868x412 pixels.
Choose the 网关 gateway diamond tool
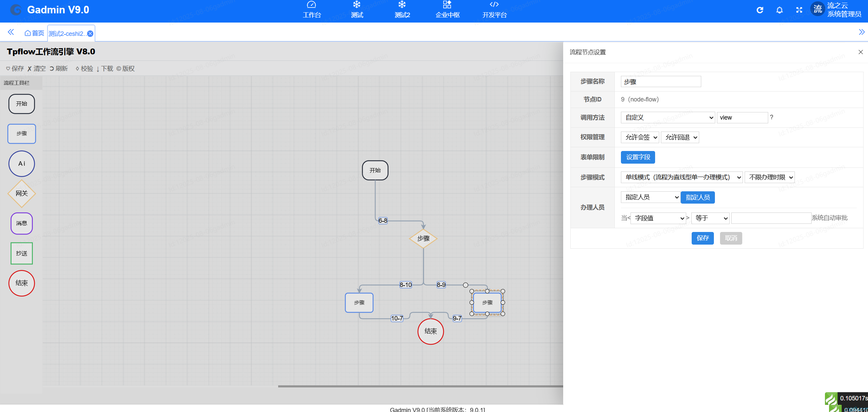[x=22, y=193]
